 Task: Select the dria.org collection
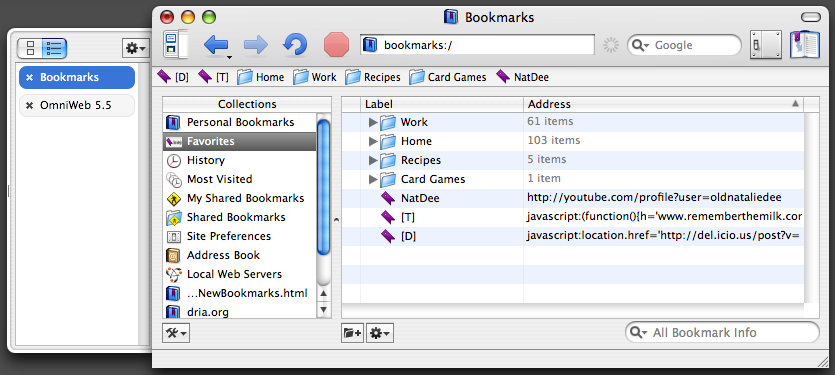point(240,312)
